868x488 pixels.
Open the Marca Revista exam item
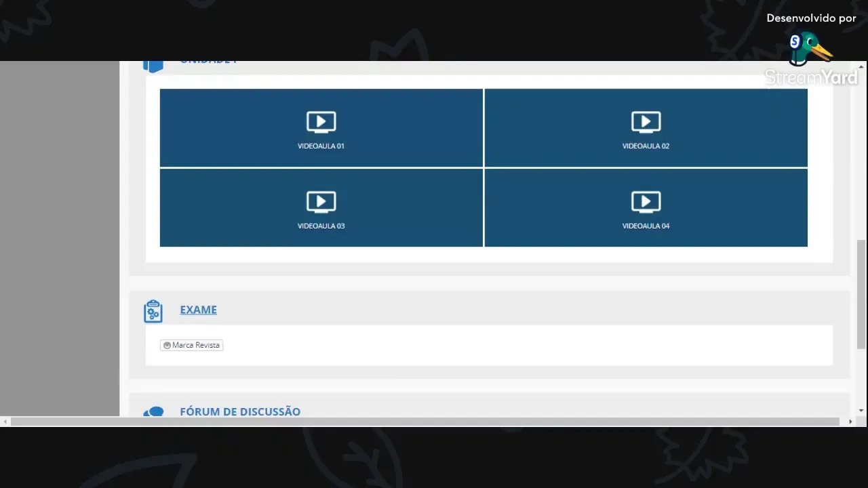[x=192, y=345]
